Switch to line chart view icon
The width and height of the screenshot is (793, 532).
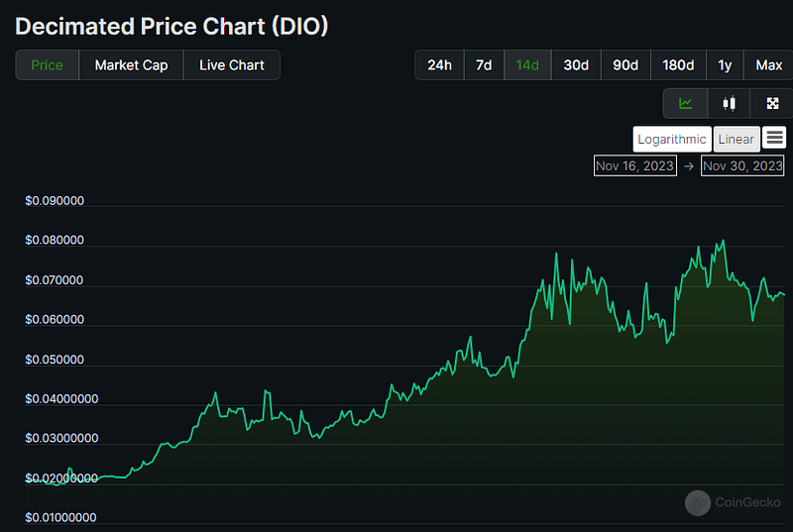click(685, 104)
